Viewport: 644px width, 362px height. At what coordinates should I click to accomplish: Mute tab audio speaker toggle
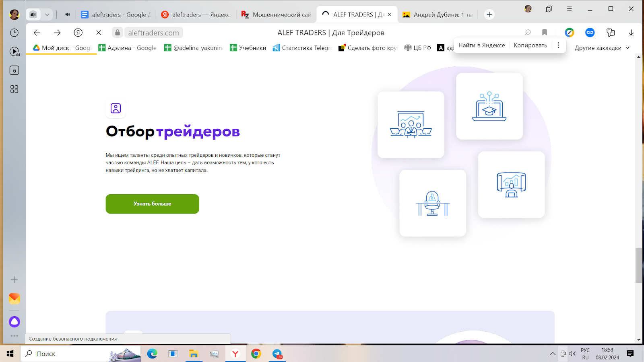33,14
